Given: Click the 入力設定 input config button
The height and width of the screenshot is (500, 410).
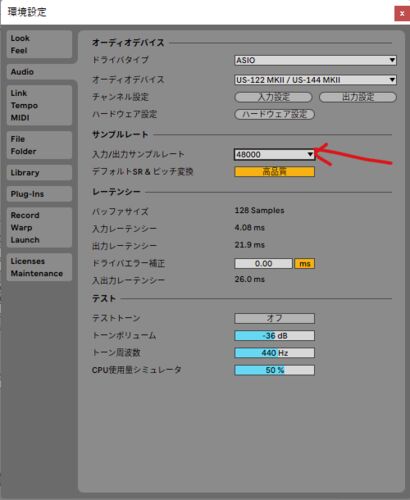Looking at the screenshot, I should click(273, 97).
